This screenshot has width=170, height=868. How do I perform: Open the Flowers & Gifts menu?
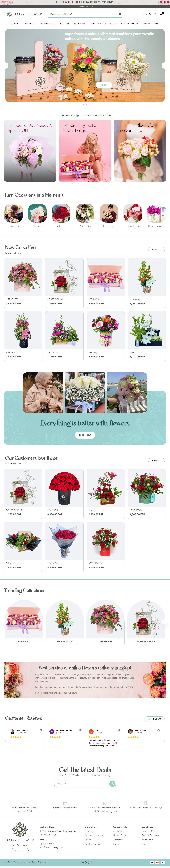(x=48, y=24)
